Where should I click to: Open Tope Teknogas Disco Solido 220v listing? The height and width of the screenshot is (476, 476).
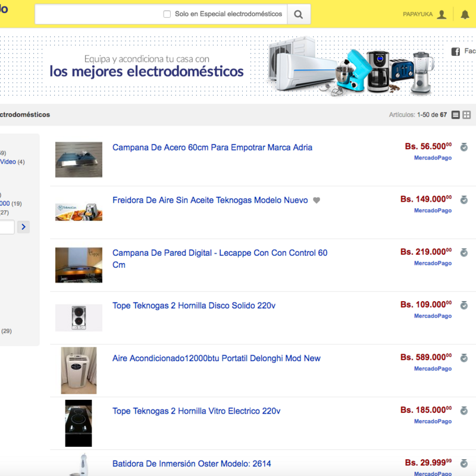[193, 306]
